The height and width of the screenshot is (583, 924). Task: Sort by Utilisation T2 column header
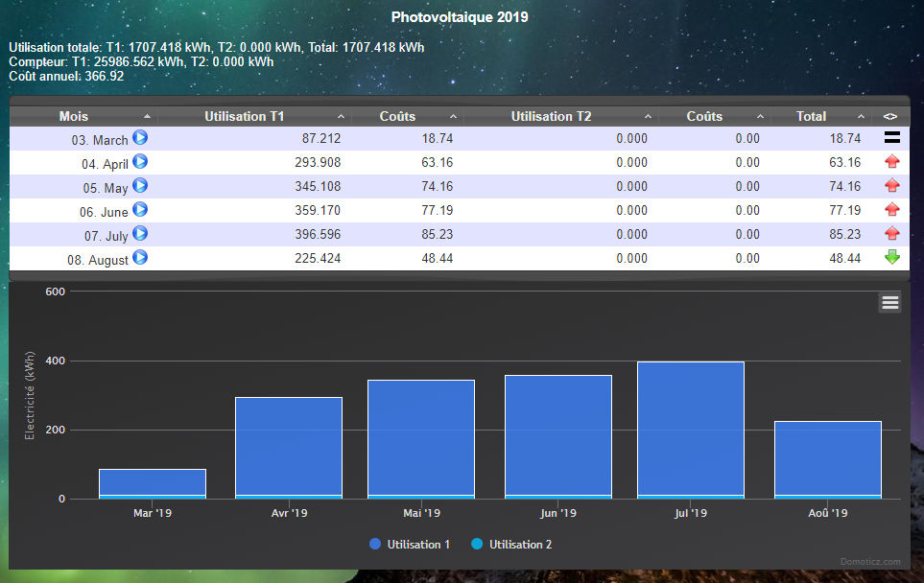(x=551, y=116)
